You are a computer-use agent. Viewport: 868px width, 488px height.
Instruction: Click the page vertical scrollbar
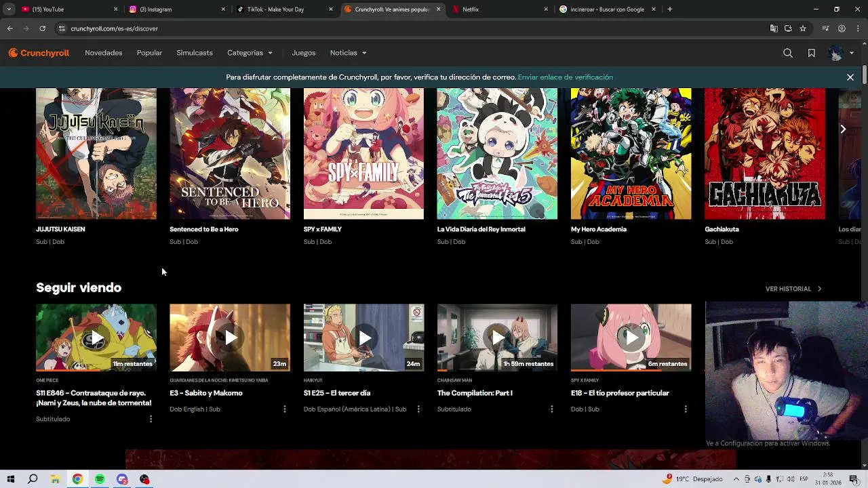865,75
